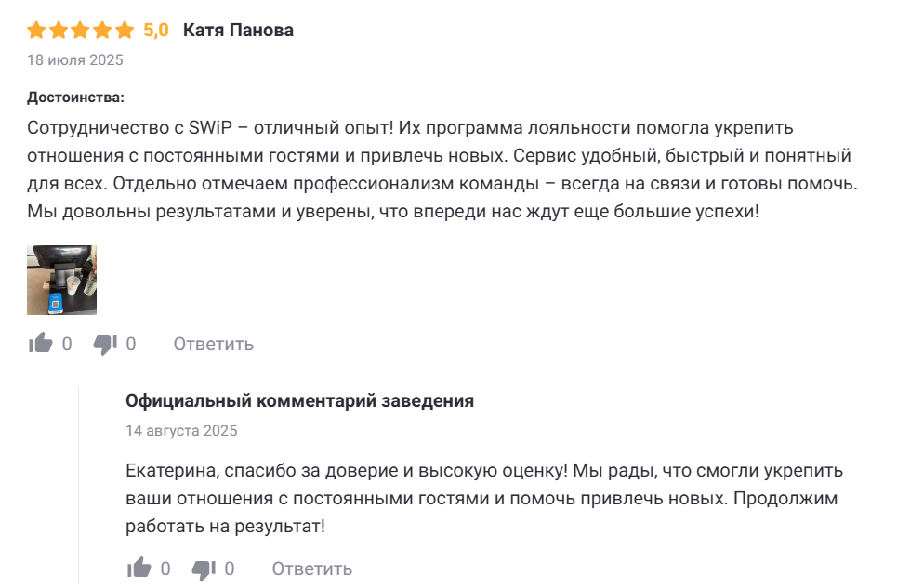897x588 pixels.
Task: Click the Достоинства label
Action: coord(76,98)
